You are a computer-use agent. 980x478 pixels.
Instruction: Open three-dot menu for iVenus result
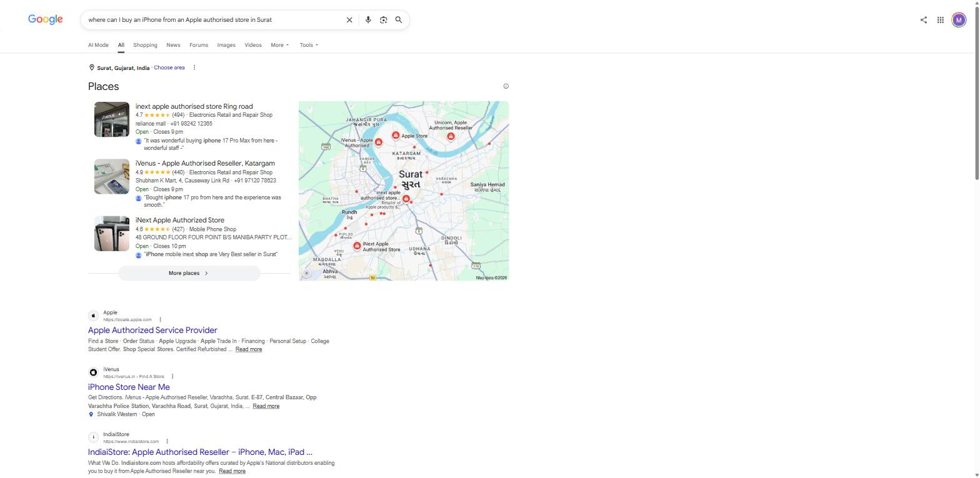[x=172, y=376]
